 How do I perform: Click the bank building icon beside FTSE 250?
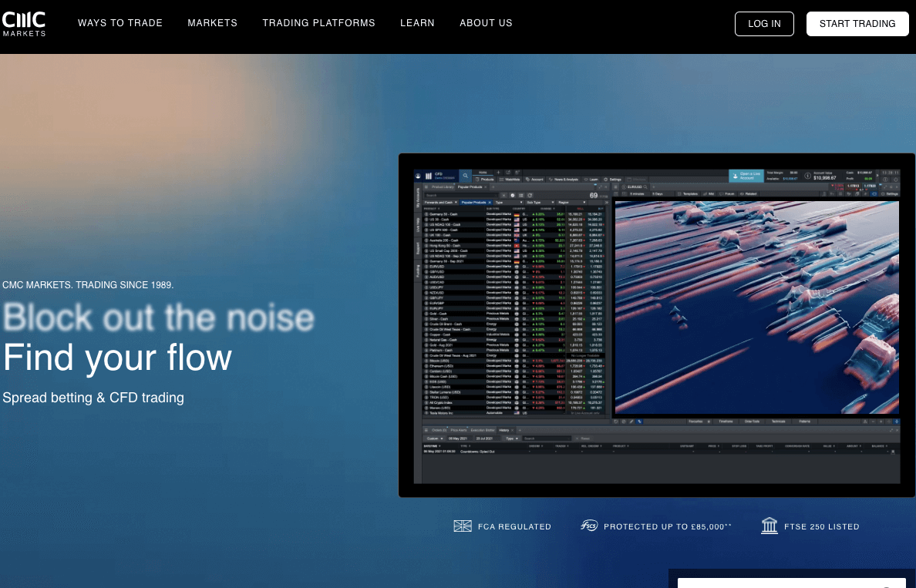[770, 526]
